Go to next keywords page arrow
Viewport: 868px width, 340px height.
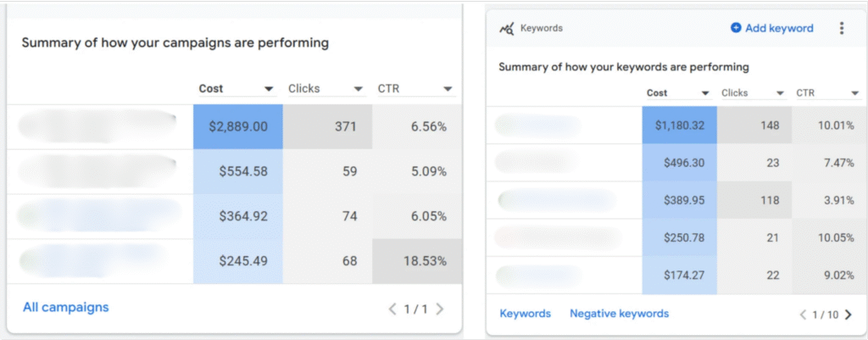point(849,315)
